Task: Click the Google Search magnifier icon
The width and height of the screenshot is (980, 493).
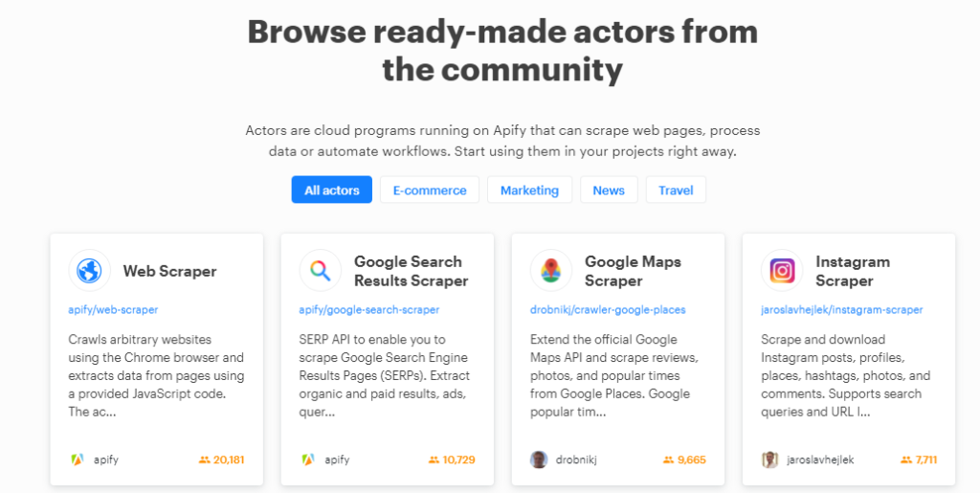Action: pos(321,271)
